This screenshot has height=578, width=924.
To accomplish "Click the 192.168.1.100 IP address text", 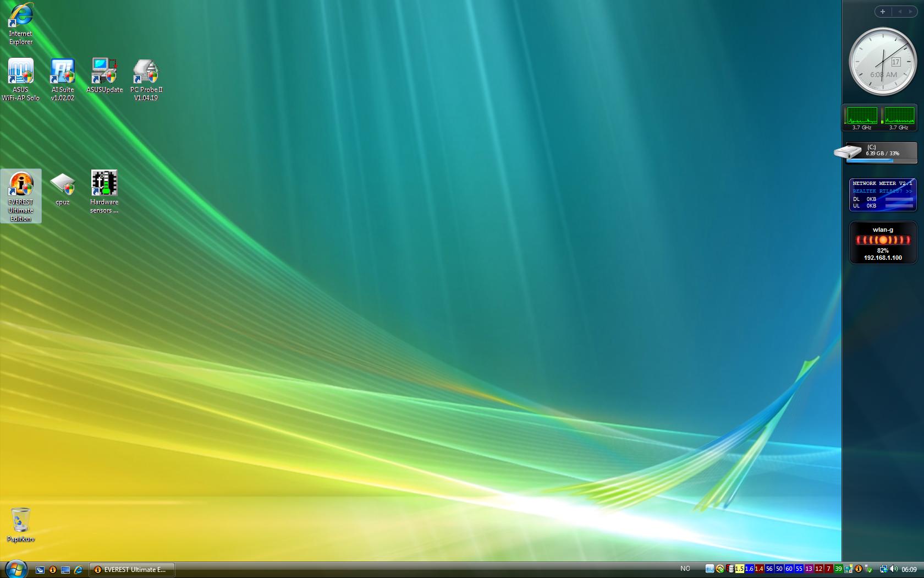I will (883, 258).
